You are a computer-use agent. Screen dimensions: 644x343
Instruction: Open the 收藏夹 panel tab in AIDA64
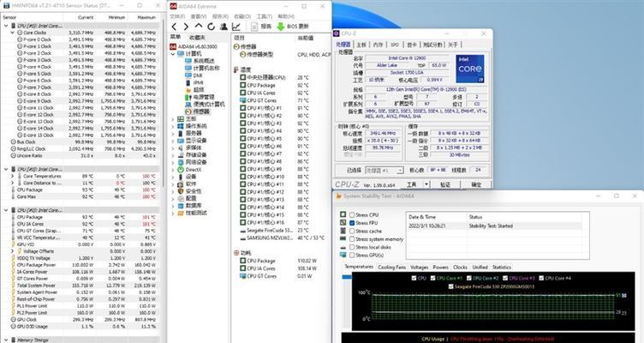pyautogui.click(x=198, y=38)
